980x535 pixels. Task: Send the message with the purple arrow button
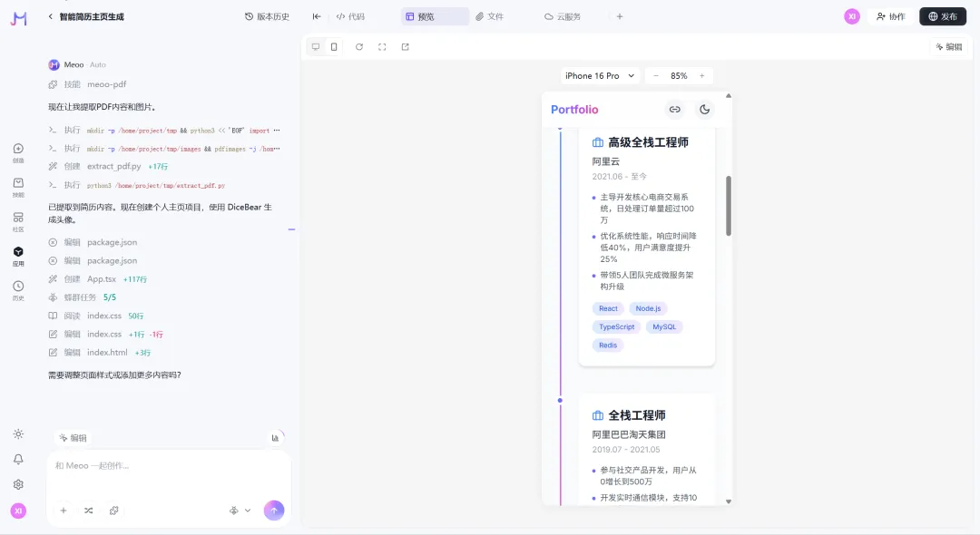[x=274, y=511]
